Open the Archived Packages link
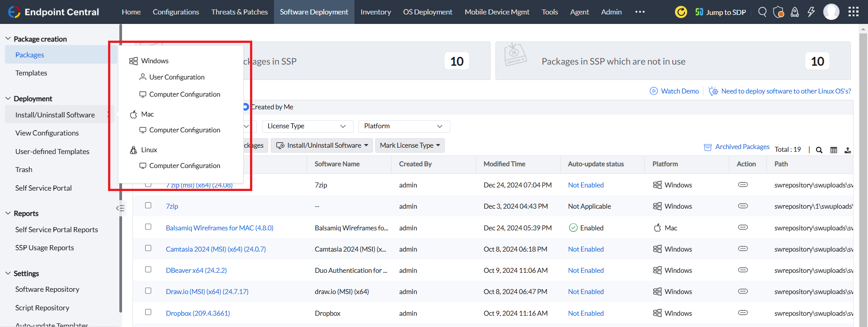Viewport: 868px width, 327px height. (742, 147)
